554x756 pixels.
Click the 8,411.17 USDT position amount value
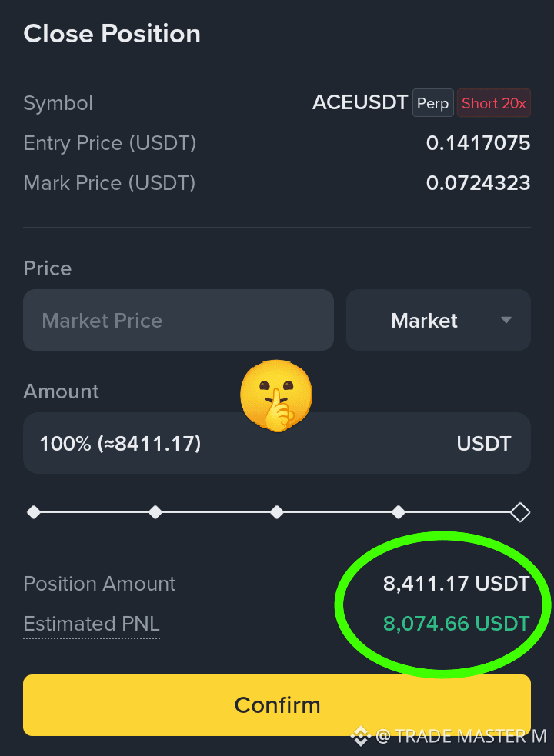[456, 584]
